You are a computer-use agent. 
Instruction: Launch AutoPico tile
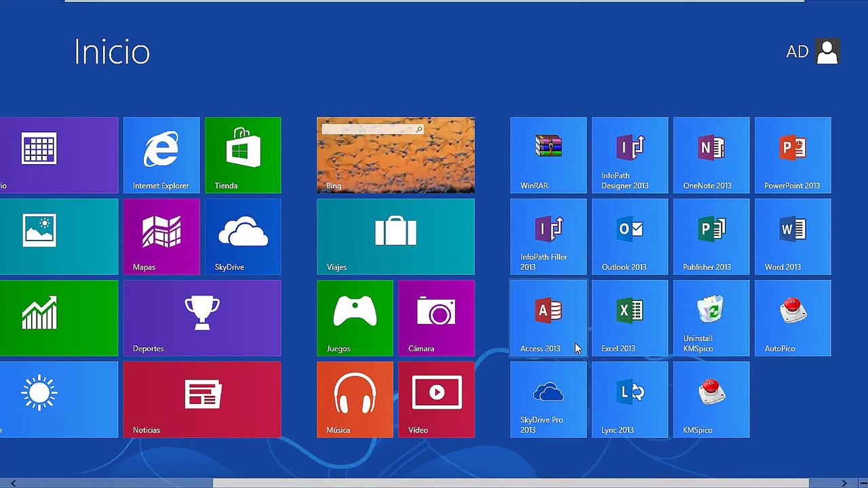[793, 318]
